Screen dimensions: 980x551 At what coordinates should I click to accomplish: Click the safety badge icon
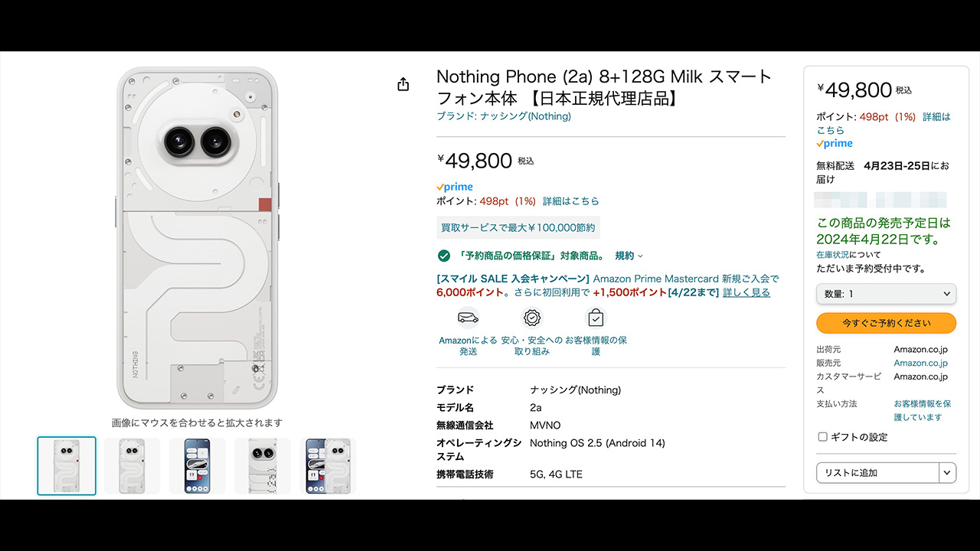(x=532, y=317)
